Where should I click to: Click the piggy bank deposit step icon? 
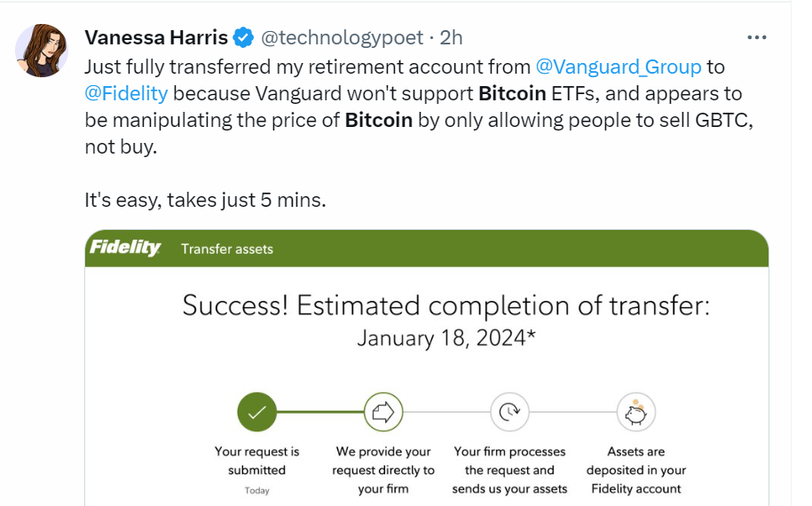[x=636, y=412]
